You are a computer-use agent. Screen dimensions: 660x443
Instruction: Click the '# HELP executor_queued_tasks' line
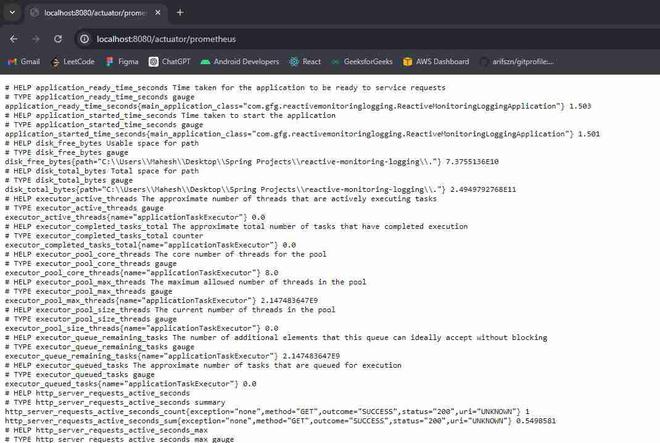coord(203,366)
